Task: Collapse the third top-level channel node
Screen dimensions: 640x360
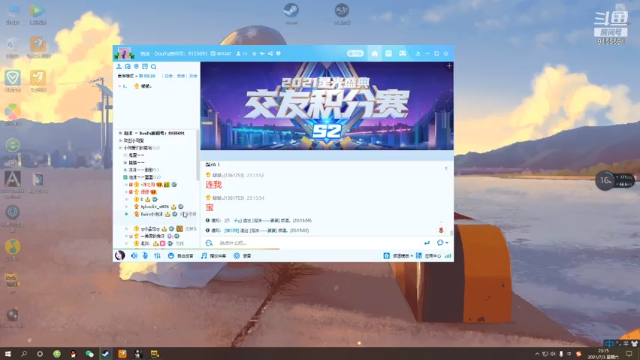Action: [x=120, y=148]
